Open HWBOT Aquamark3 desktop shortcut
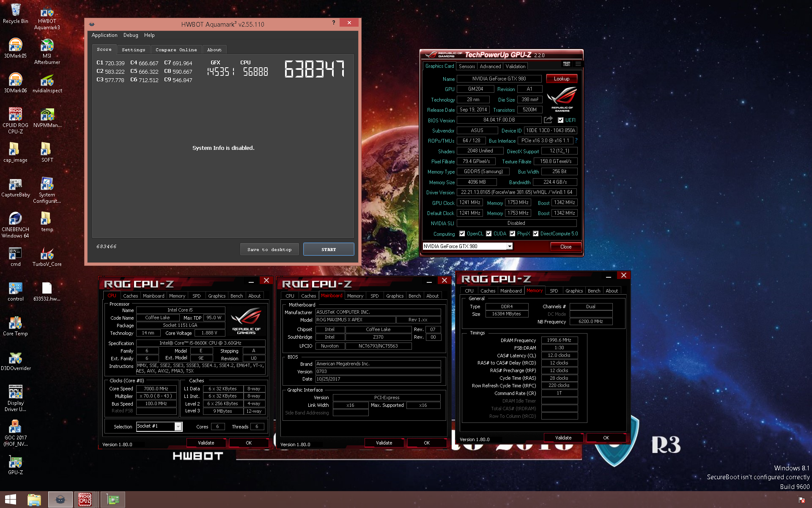The width and height of the screenshot is (812, 508). coord(47,17)
